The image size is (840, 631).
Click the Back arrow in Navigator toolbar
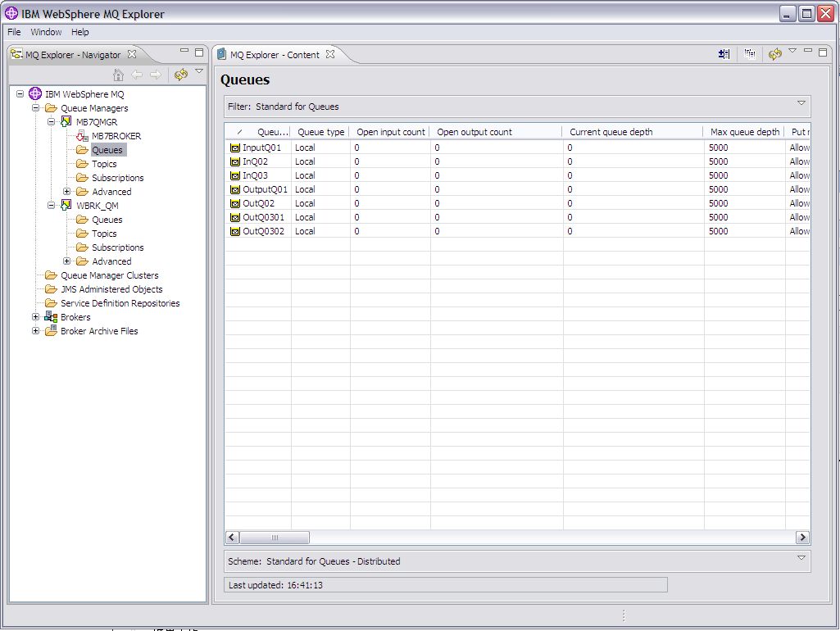click(x=137, y=75)
